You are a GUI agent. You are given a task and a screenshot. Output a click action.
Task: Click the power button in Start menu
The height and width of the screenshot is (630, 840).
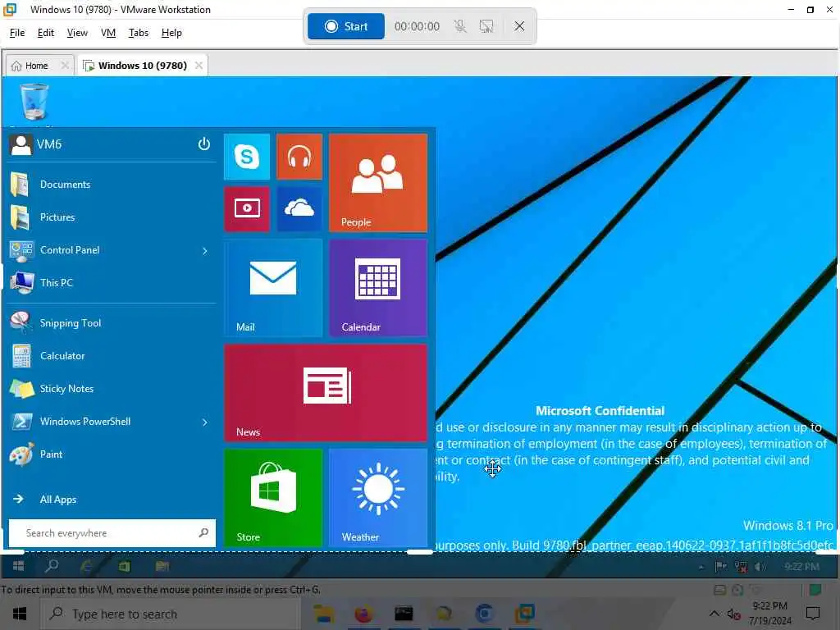click(204, 144)
